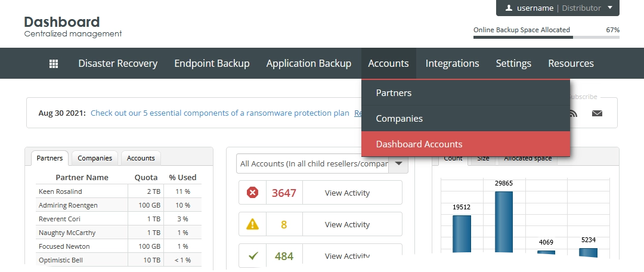View Activity for 8 warnings
The height and width of the screenshot is (272, 644).
click(347, 224)
